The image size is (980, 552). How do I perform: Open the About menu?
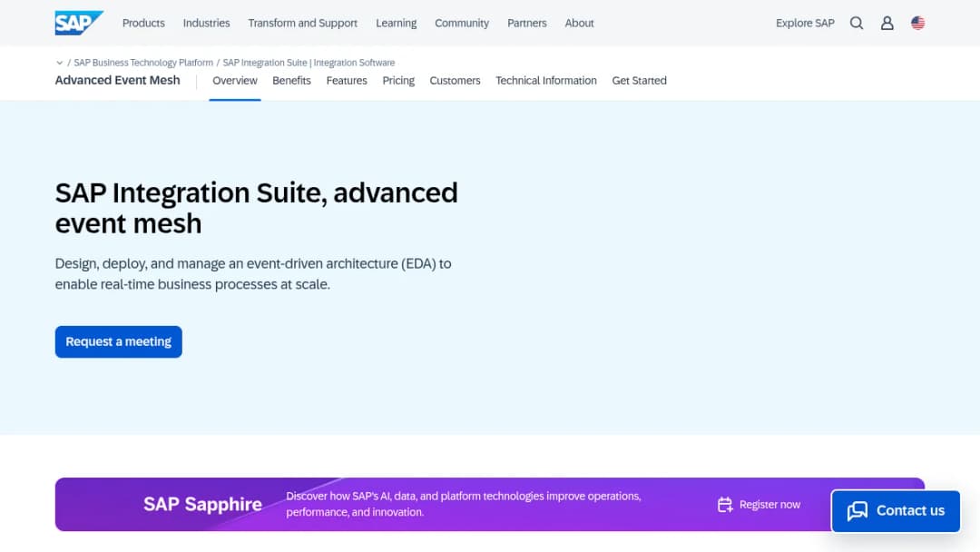579,23
